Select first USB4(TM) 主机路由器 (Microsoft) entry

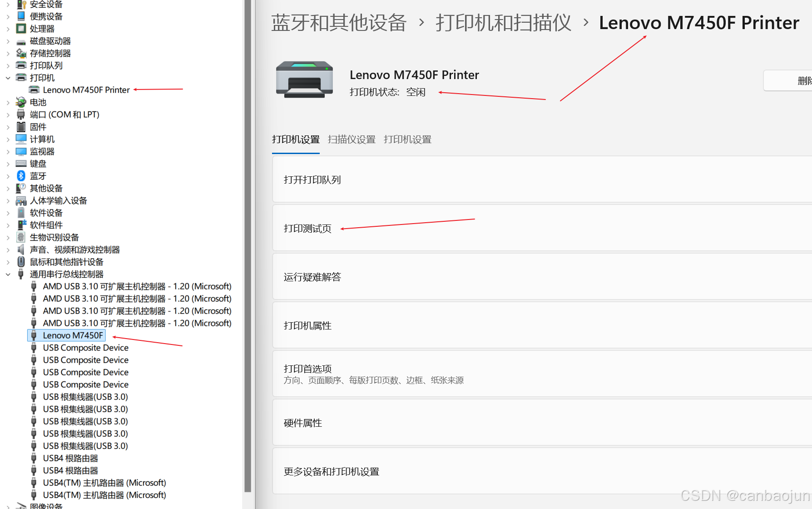tap(104, 483)
